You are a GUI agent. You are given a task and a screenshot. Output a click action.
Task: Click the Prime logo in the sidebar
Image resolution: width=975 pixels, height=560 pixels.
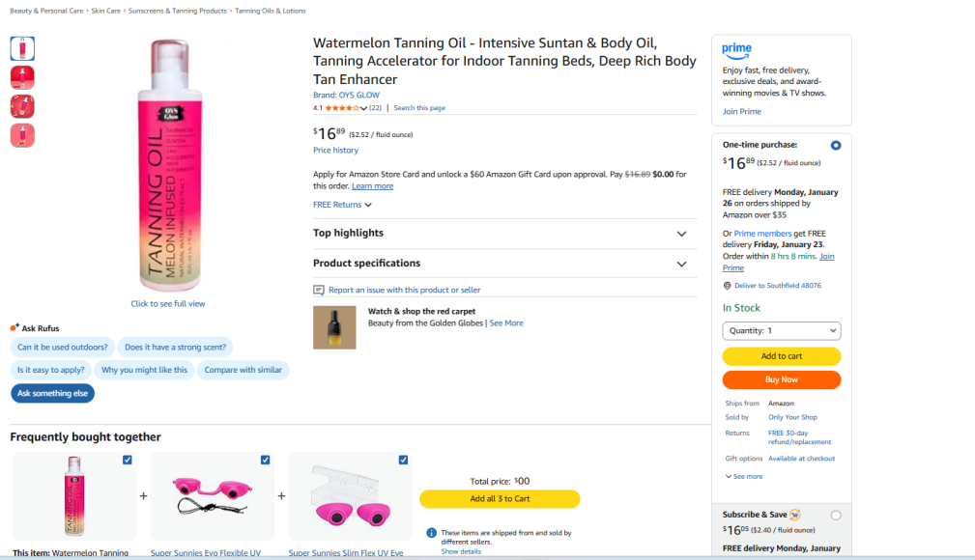pyautogui.click(x=736, y=49)
